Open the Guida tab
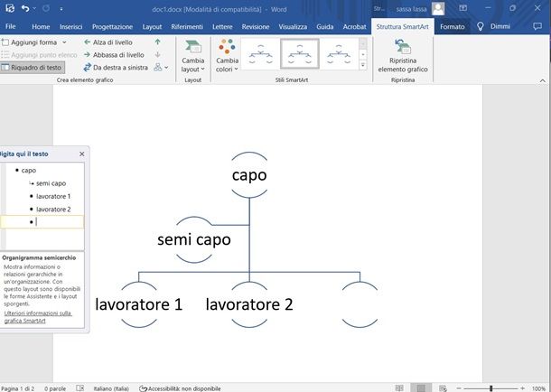This screenshot has height=392, width=551. point(324,27)
